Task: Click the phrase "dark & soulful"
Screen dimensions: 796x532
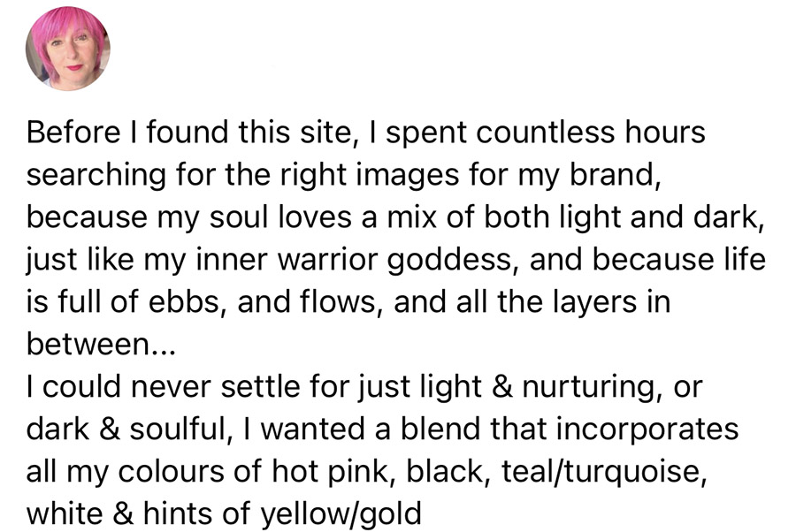Action: (x=126, y=429)
